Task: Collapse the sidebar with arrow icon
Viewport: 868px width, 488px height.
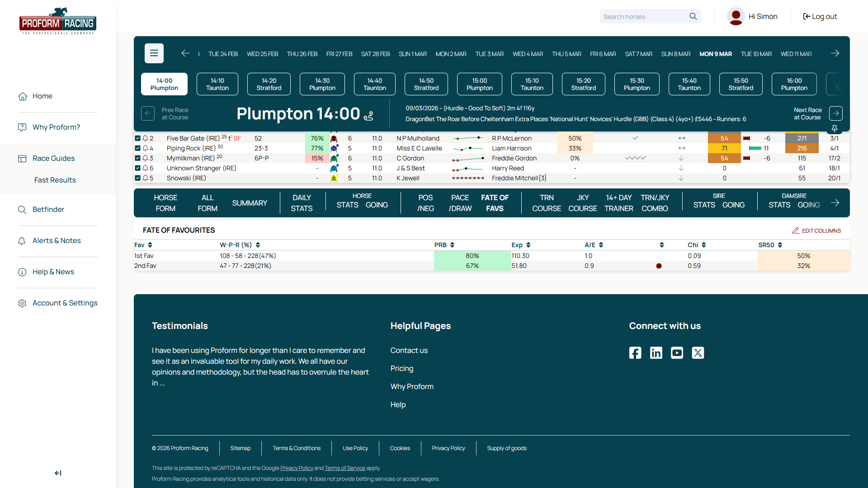Action: coord(58,473)
